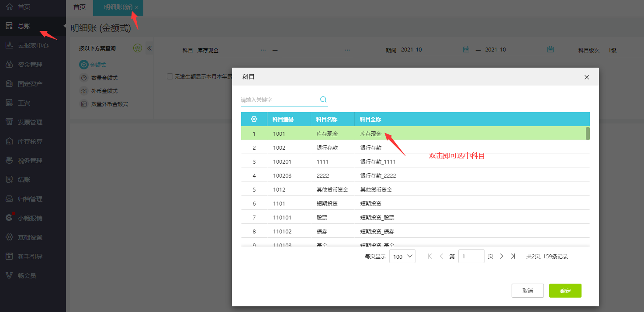The image size is (644, 312).
Task: Toggle 无发生额显示本月本年累计 checkbox
Action: click(170, 76)
